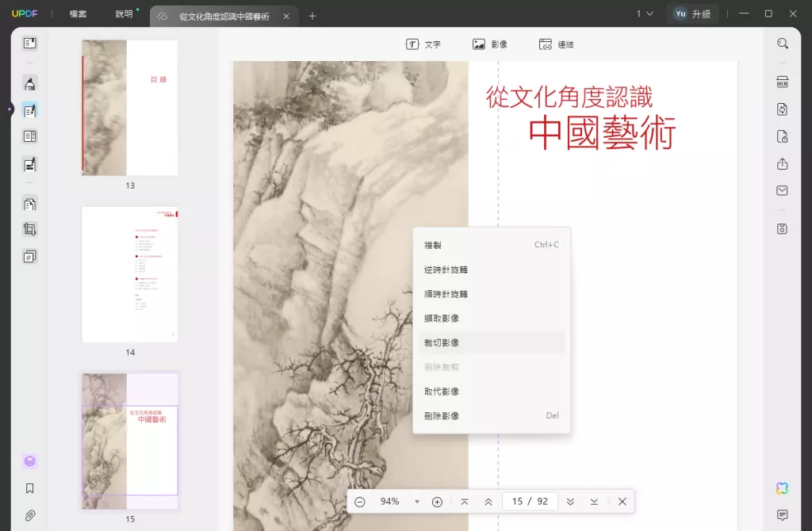
Task: Jump to the first page
Action: pyautogui.click(x=465, y=502)
